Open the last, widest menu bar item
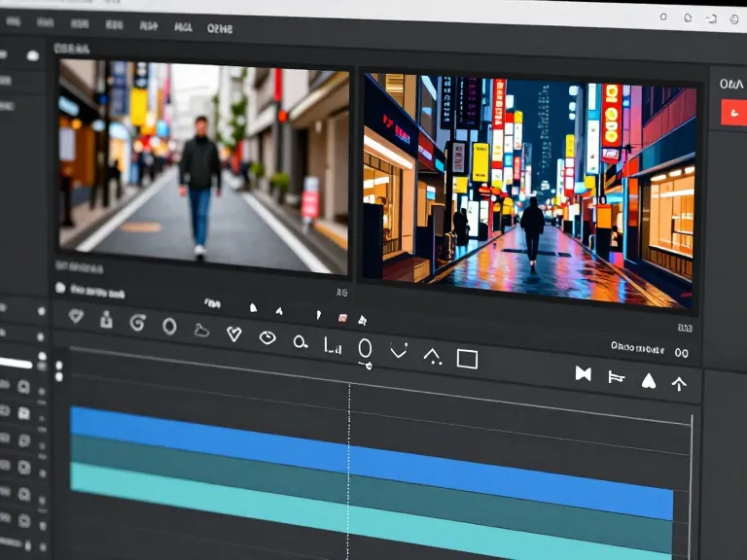 pos(220,28)
